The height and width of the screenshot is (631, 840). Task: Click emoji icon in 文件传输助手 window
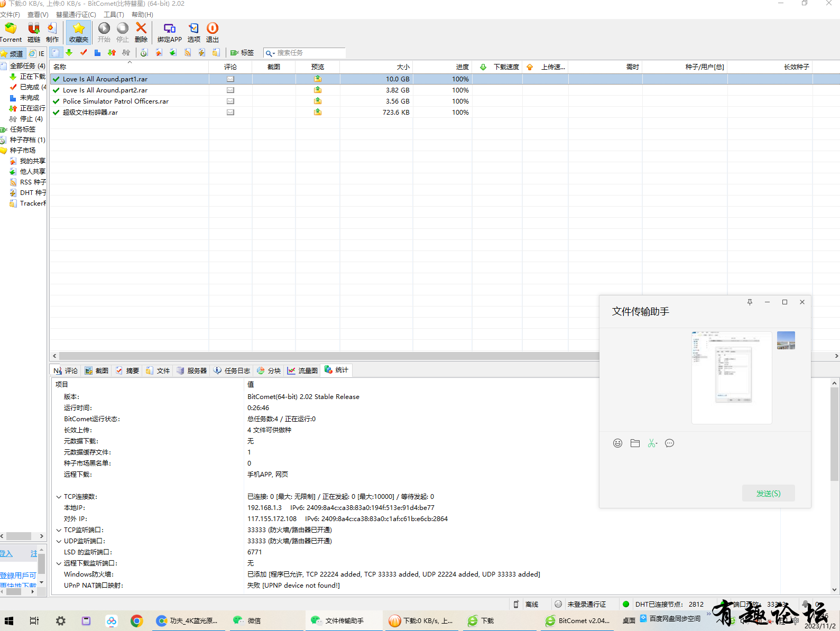(x=617, y=443)
